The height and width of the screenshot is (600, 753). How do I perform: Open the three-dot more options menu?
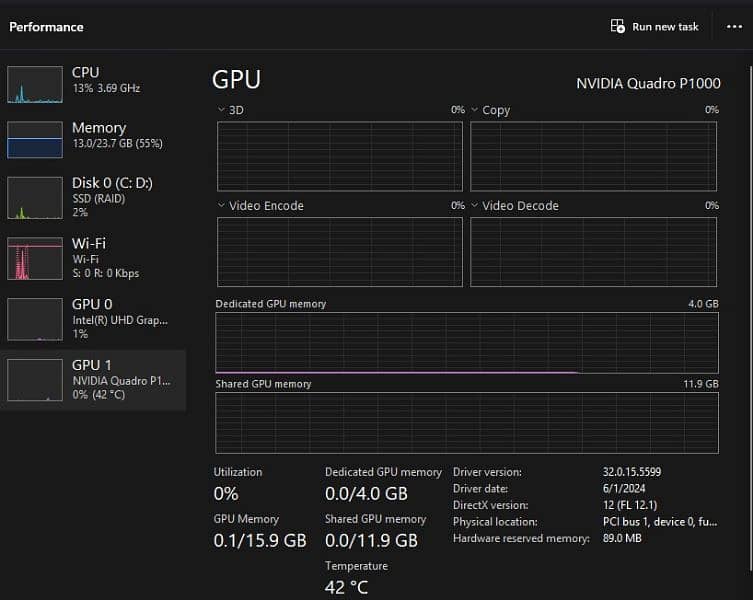734,26
